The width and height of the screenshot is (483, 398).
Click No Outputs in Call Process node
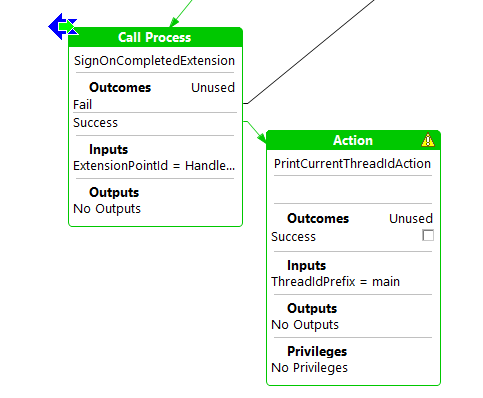click(x=107, y=209)
